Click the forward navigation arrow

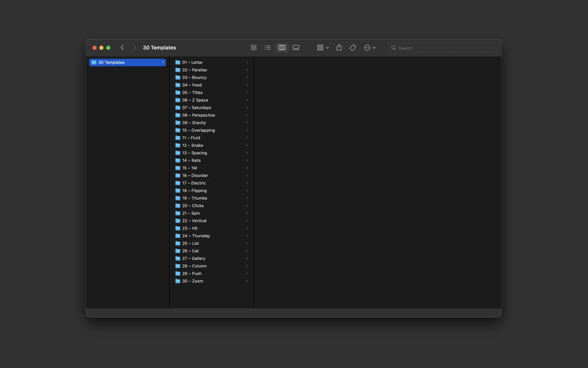[135, 48]
